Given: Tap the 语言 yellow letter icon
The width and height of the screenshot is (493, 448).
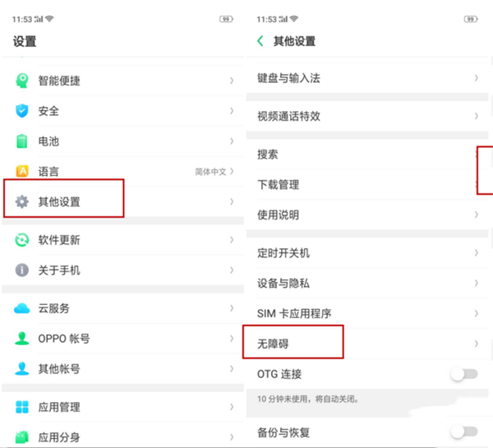Looking at the screenshot, I should point(22,172).
